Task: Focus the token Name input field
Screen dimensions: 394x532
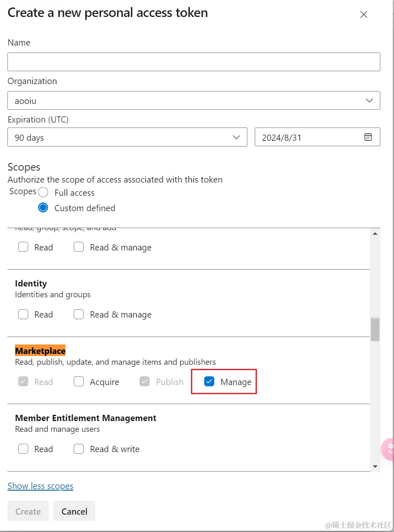Action: (x=194, y=62)
